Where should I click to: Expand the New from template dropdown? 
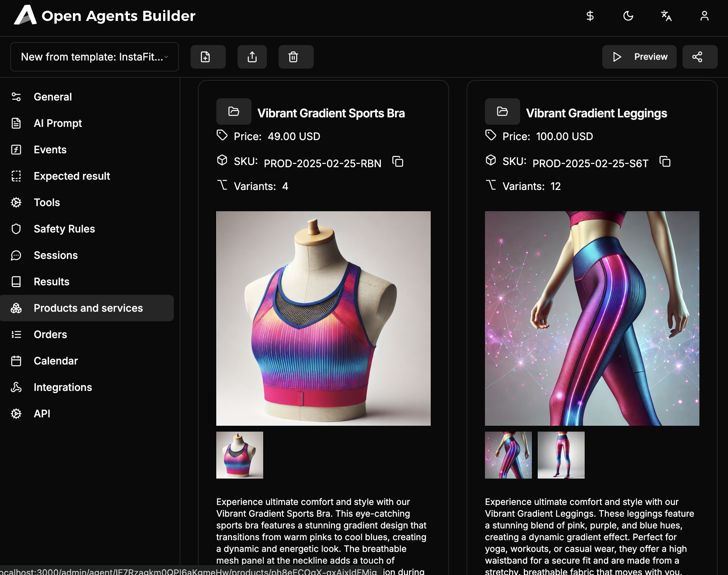click(95, 57)
